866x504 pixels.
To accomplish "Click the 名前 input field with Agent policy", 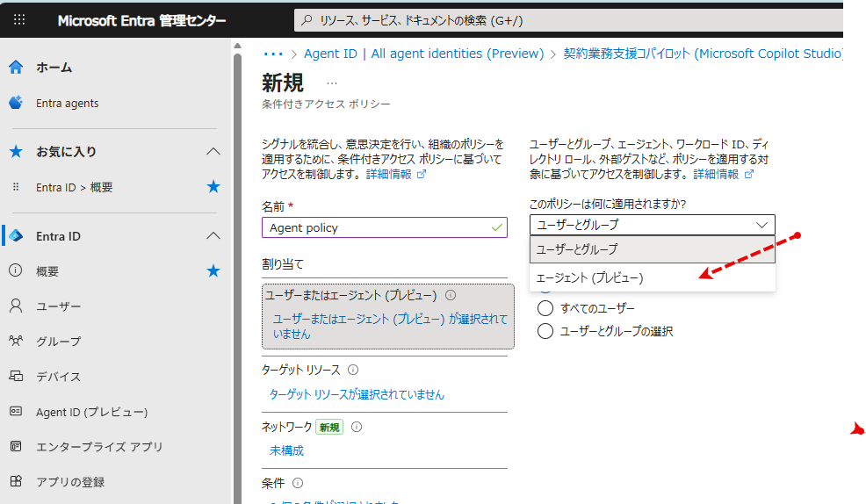I will pos(385,227).
